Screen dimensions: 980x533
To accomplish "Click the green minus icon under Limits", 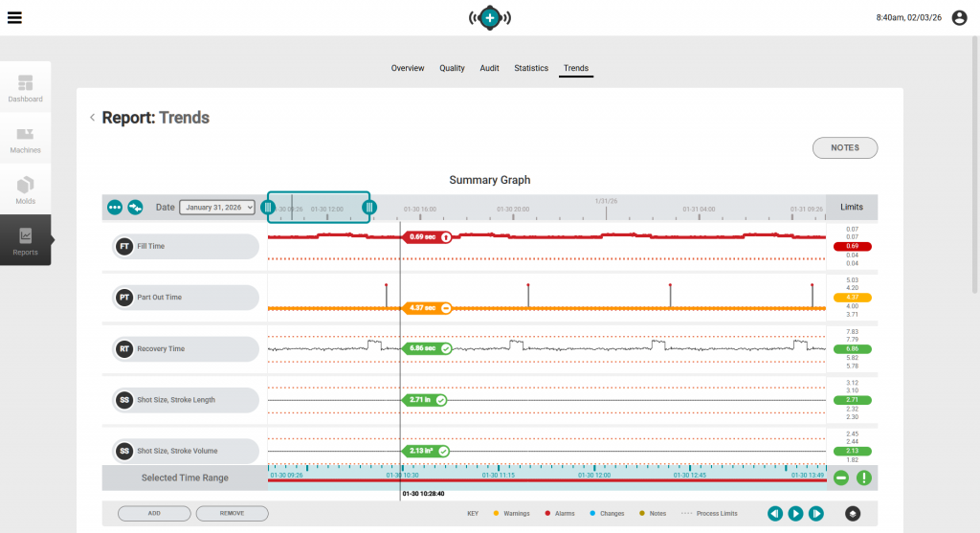I will (x=841, y=478).
